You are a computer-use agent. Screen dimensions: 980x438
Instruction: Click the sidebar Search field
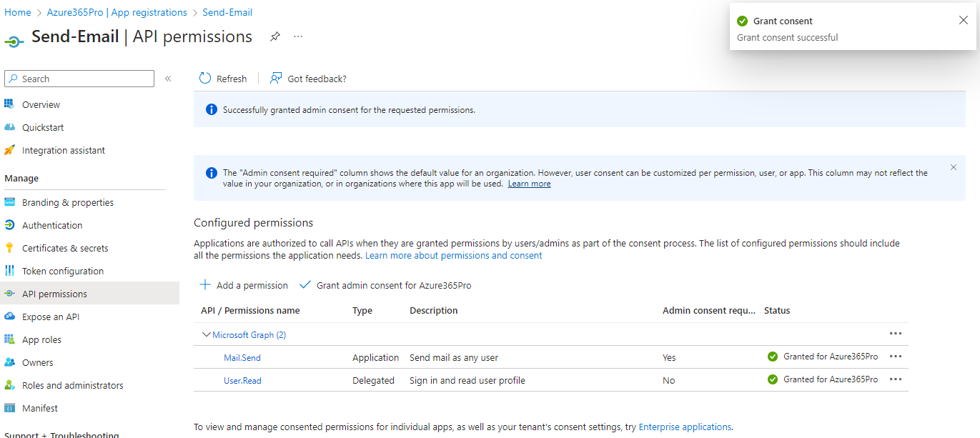tap(79, 79)
